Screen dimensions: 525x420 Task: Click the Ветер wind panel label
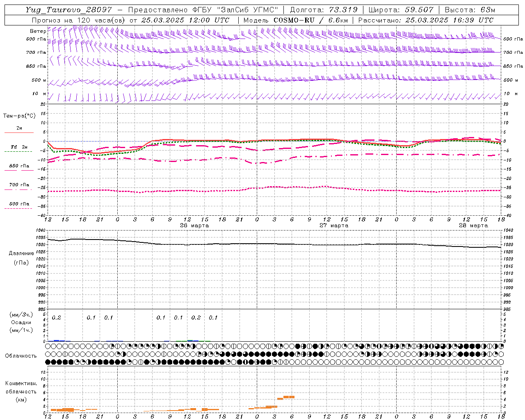tap(38, 31)
